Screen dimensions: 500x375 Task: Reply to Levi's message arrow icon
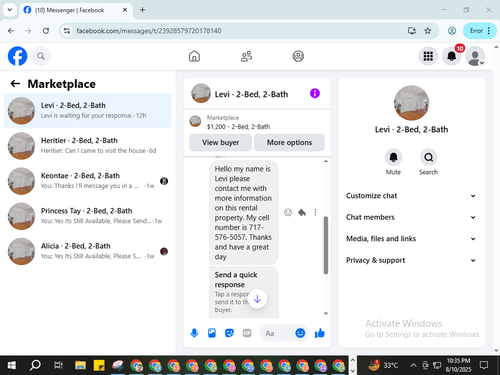[x=302, y=212]
